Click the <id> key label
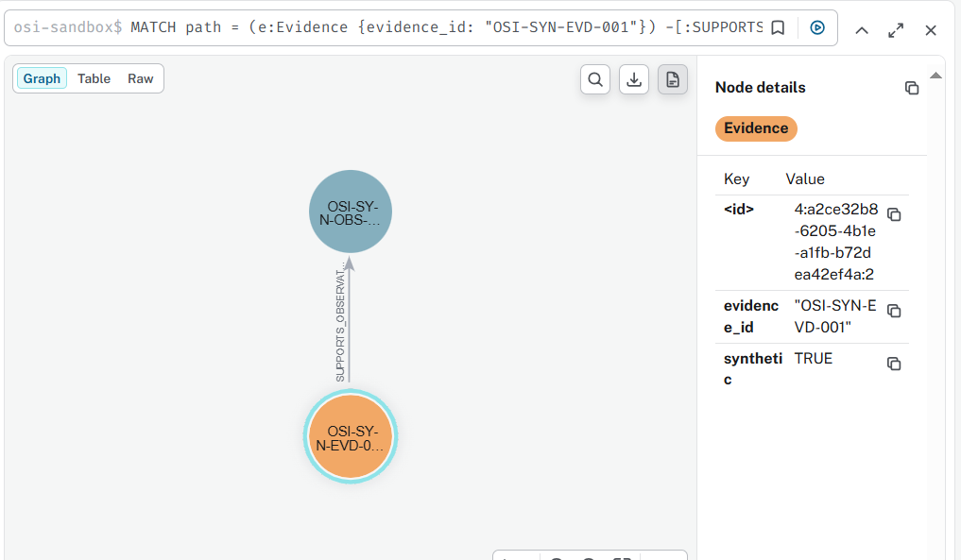This screenshot has width=961, height=560. point(739,209)
